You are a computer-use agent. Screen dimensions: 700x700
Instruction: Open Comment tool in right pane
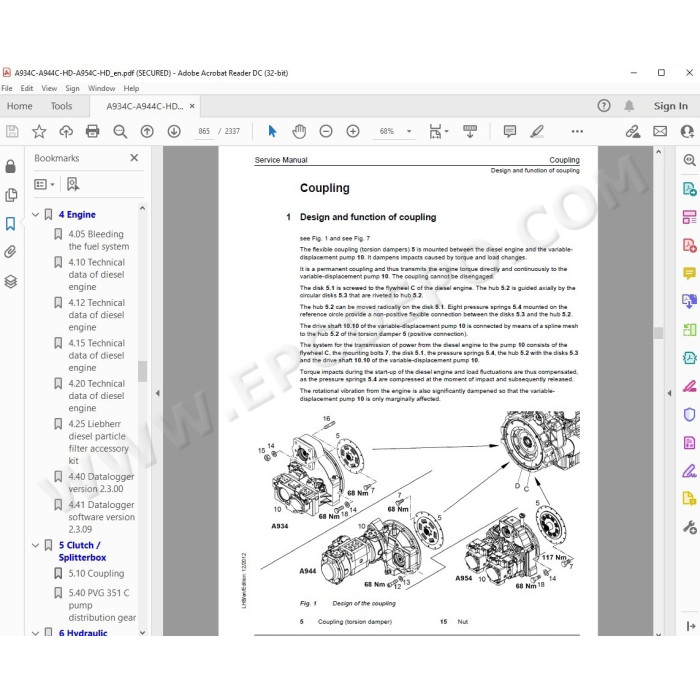pos(689,273)
